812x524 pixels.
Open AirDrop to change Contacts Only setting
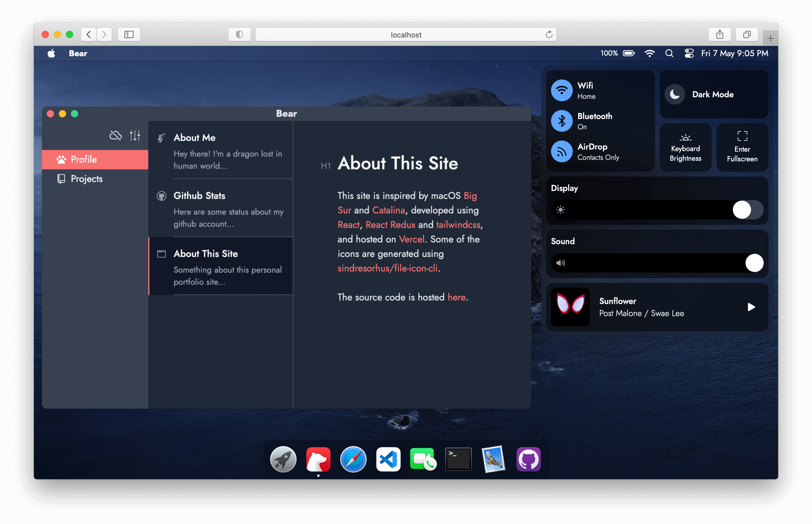click(561, 151)
